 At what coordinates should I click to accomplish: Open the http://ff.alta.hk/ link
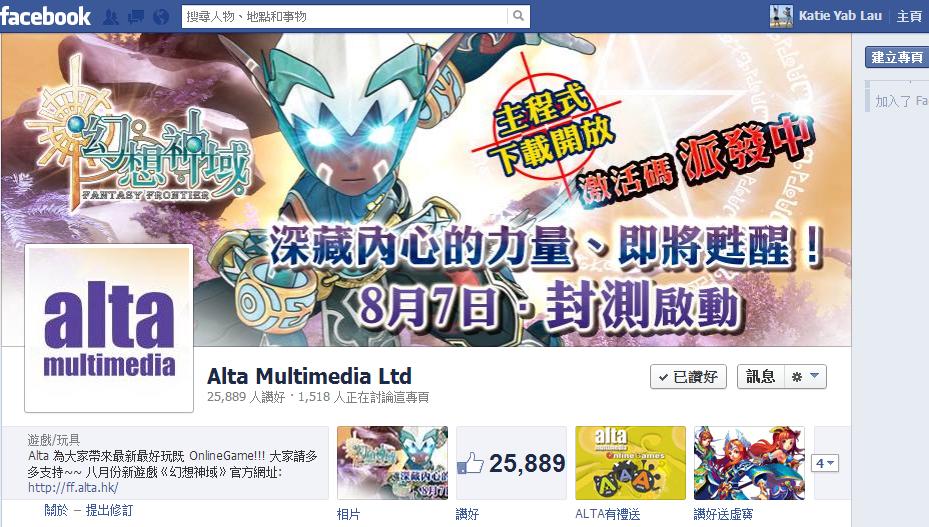(x=73, y=487)
